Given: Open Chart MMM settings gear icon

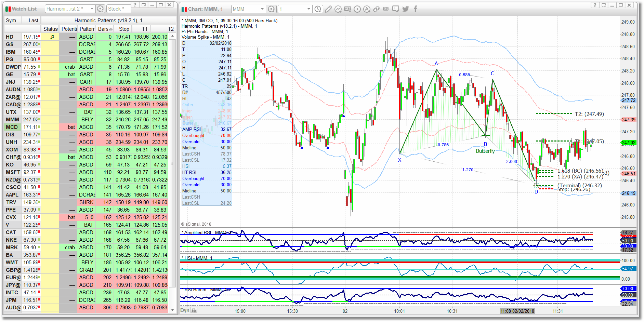Looking at the screenshot, I should (x=271, y=9).
